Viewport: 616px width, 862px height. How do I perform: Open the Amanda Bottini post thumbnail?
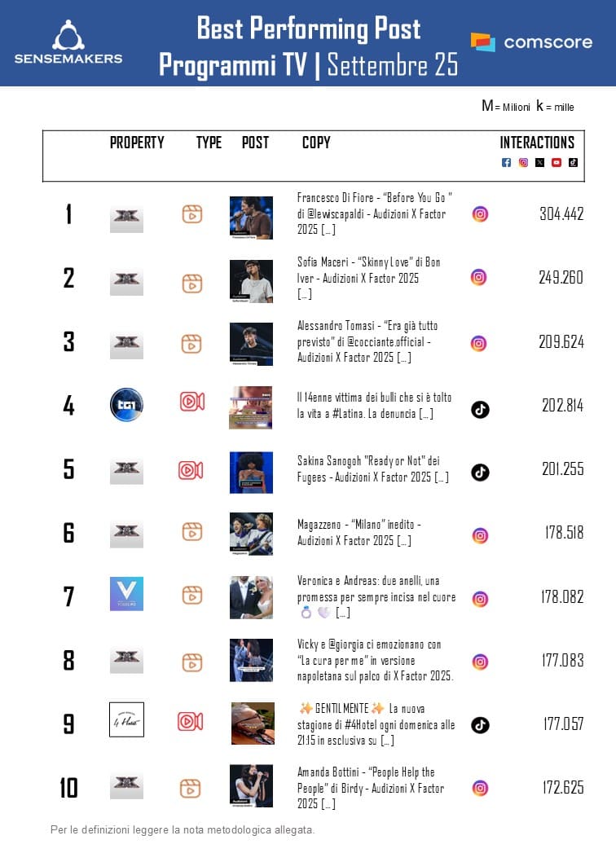pos(251,785)
